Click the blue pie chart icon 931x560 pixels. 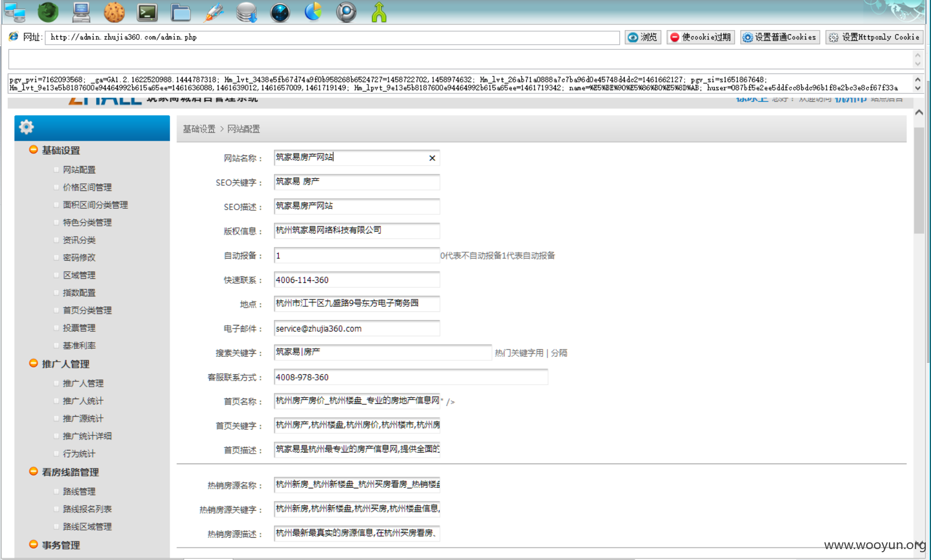313,12
